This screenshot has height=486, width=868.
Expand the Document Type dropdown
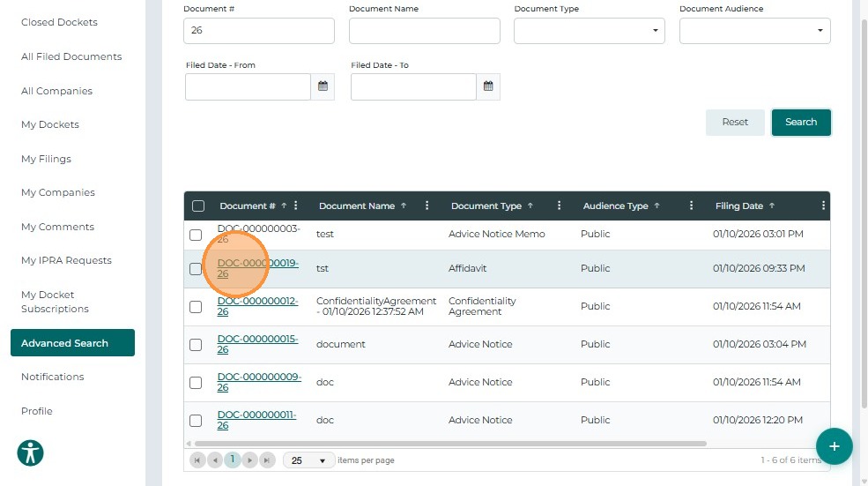(589, 31)
